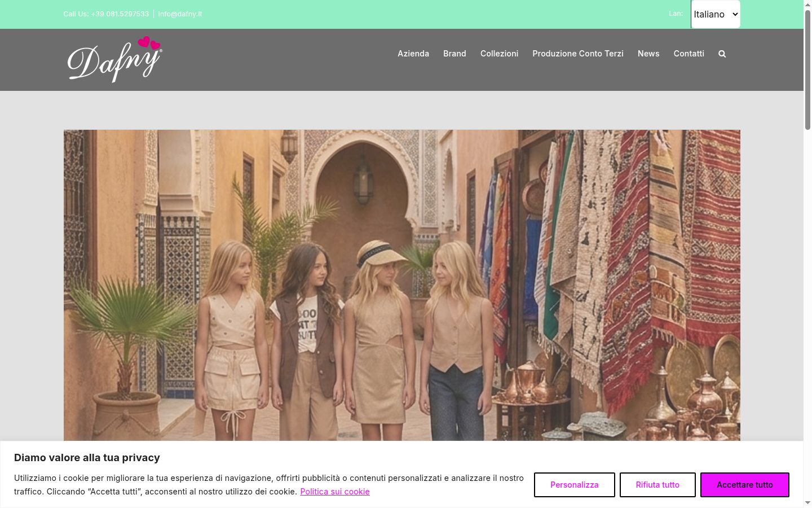Open the Contatti page

pos(689,54)
